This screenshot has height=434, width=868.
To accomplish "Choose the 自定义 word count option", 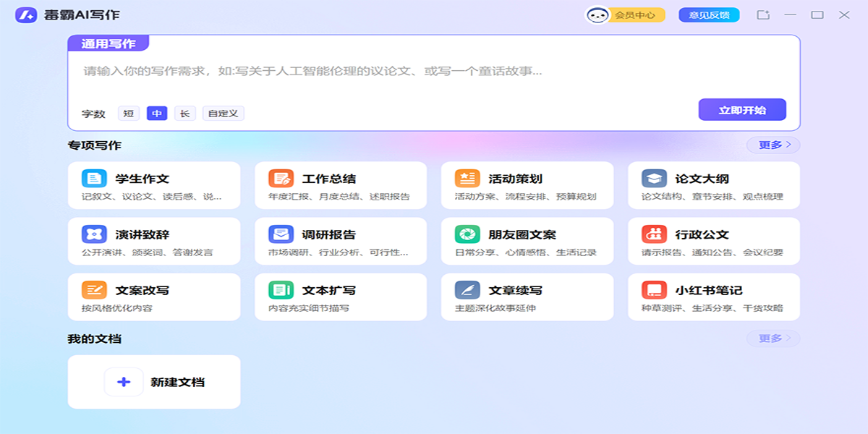I will click(223, 114).
